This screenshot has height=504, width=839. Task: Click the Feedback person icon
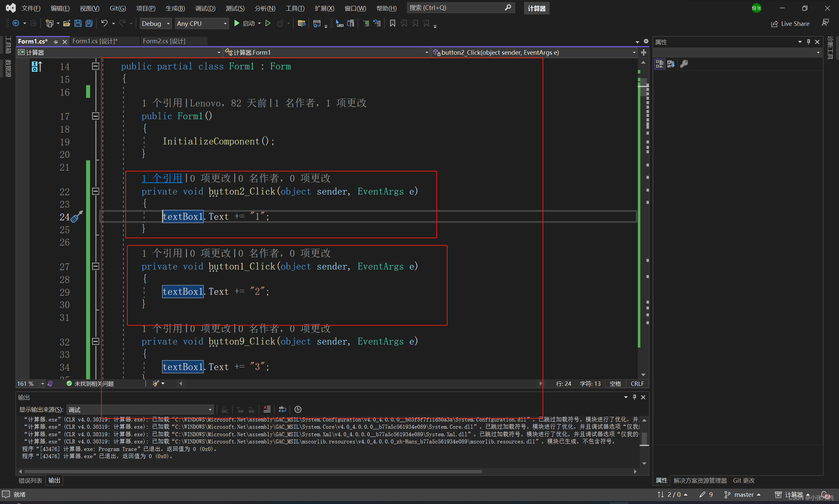[x=825, y=23]
